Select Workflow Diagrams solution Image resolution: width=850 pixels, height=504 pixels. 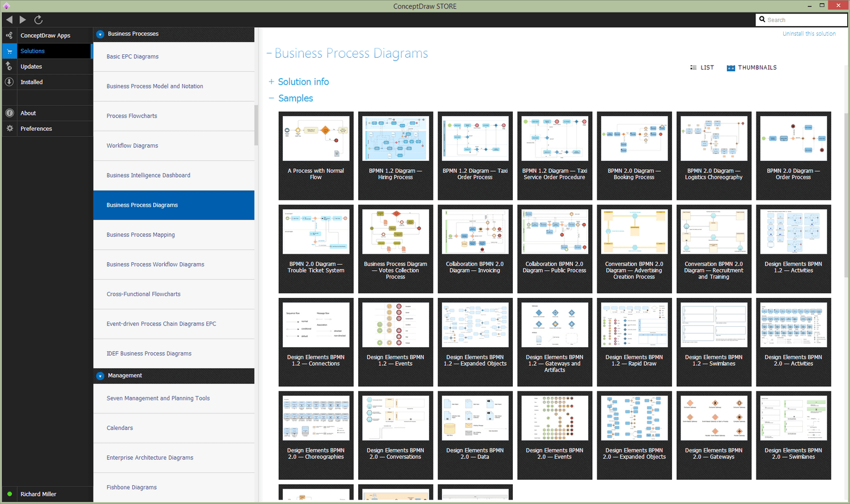(x=174, y=146)
